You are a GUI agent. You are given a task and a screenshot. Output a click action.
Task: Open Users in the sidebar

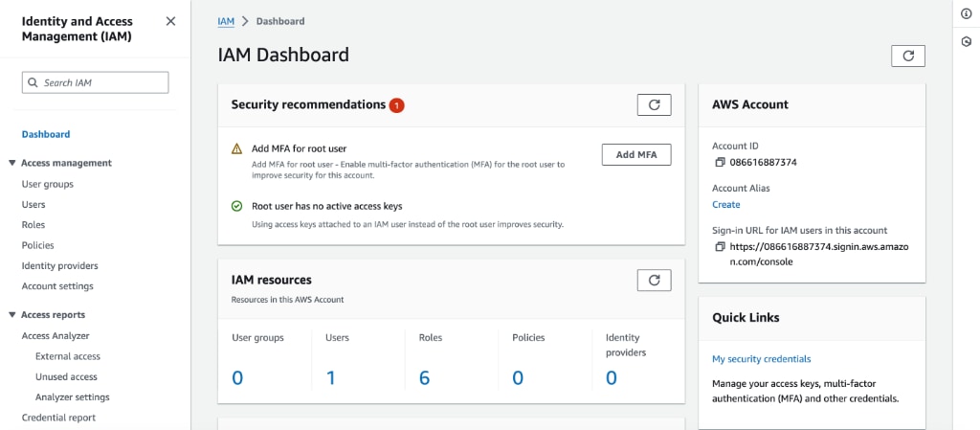pyautogui.click(x=33, y=204)
